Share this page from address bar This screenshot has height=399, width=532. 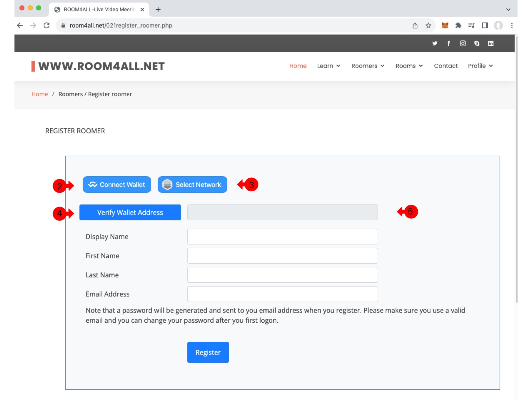(415, 25)
